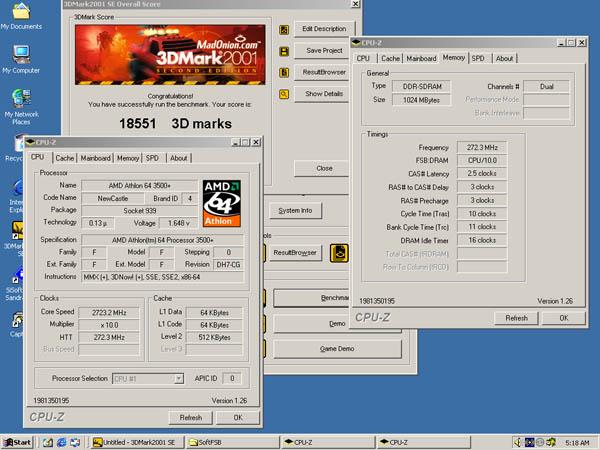The image size is (600, 450).
Task: Click the 18551 3D marks score text
Action: coord(175,124)
